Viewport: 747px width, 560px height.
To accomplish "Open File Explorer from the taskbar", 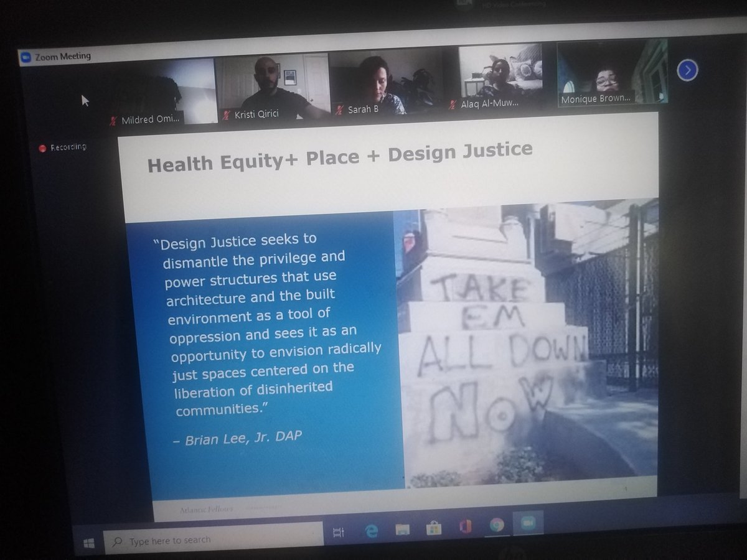I will 403,528.
